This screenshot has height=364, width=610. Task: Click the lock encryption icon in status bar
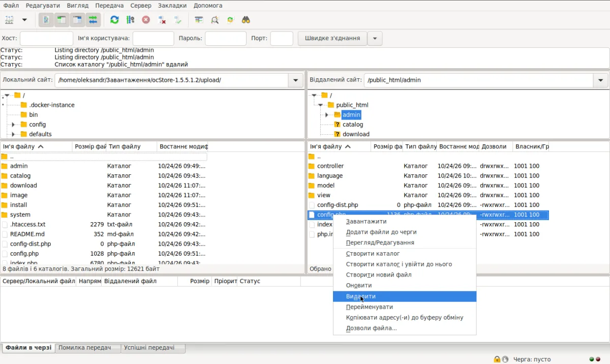pyautogui.click(x=497, y=359)
